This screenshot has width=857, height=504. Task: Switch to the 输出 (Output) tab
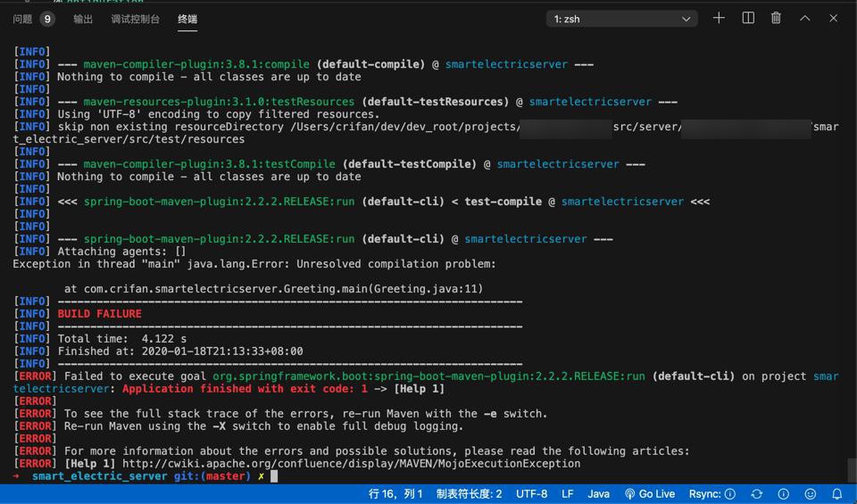pos(83,19)
